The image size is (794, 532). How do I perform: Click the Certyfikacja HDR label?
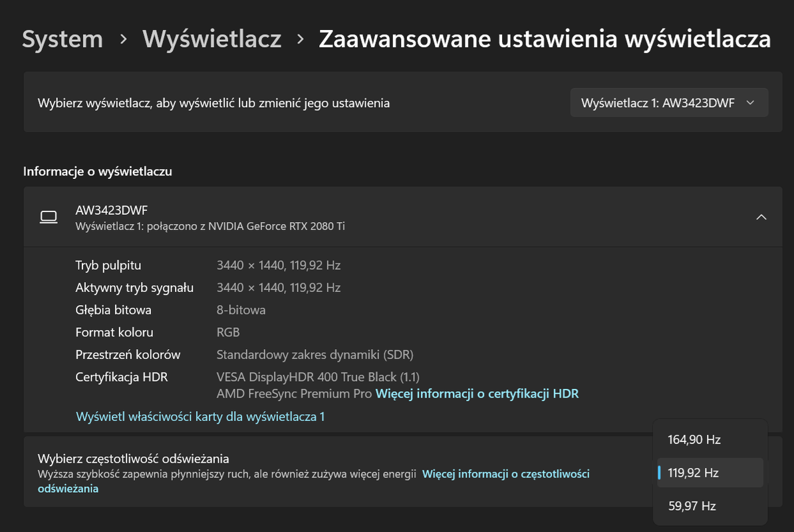pyautogui.click(x=122, y=377)
